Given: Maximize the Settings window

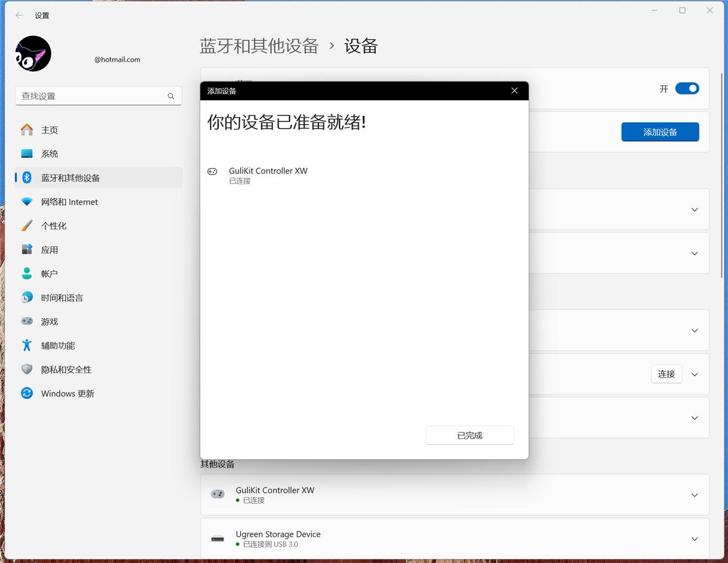Looking at the screenshot, I should [682, 10].
